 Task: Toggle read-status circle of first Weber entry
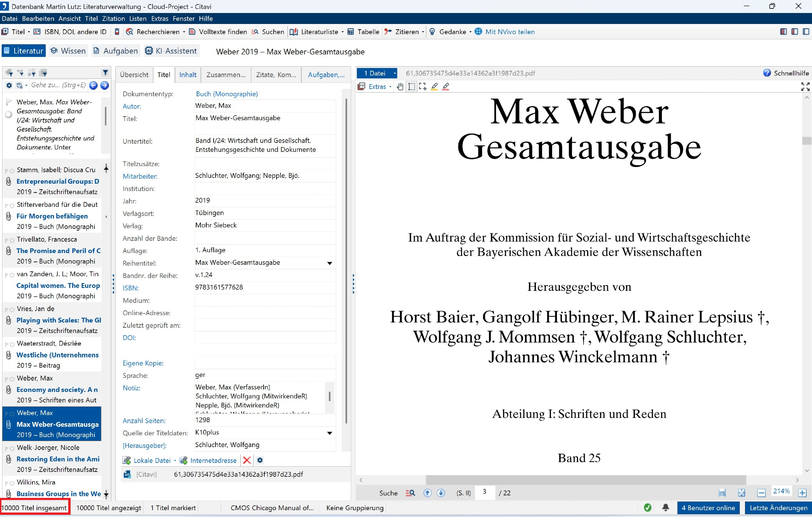tap(8, 115)
